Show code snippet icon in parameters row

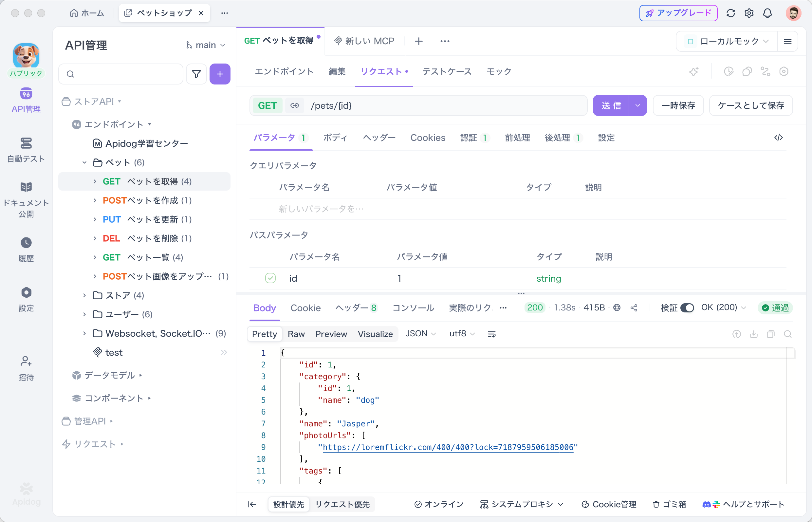(779, 138)
